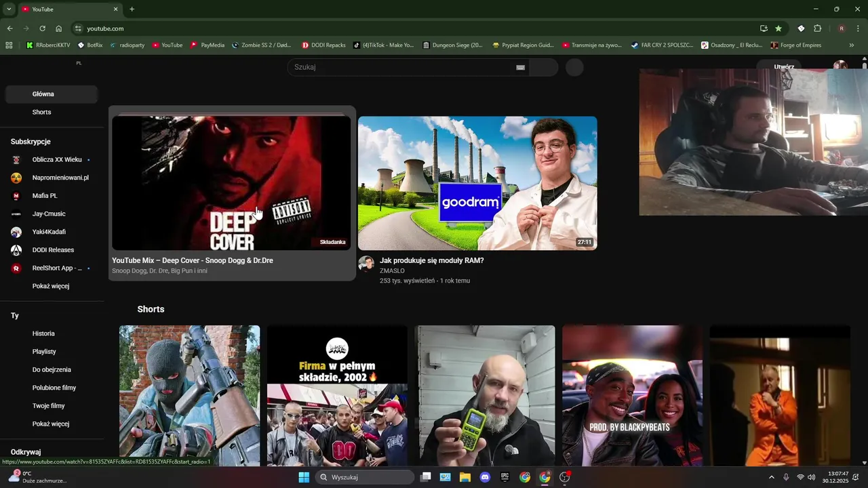Open File Explorer from the taskbar

tap(465, 477)
